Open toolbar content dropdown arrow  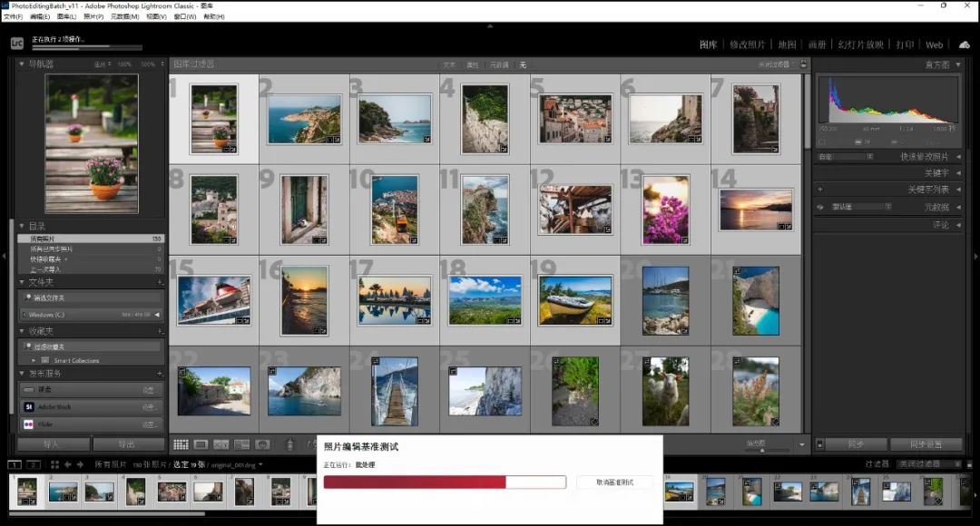click(802, 444)
